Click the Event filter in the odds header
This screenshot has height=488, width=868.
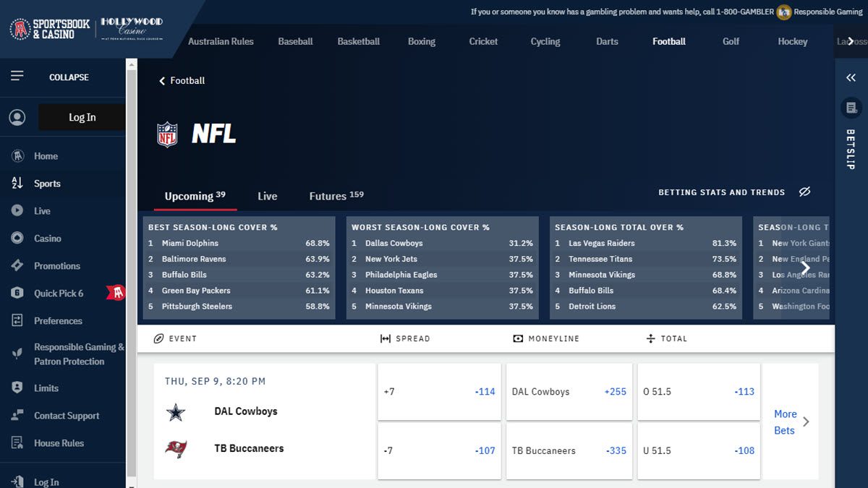tap(174, 338)
